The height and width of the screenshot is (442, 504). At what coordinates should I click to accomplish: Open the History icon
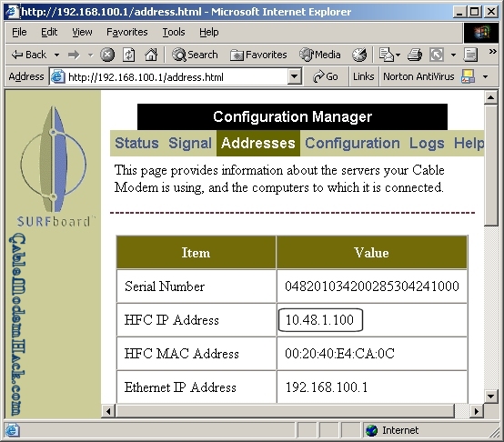[359, 55]
